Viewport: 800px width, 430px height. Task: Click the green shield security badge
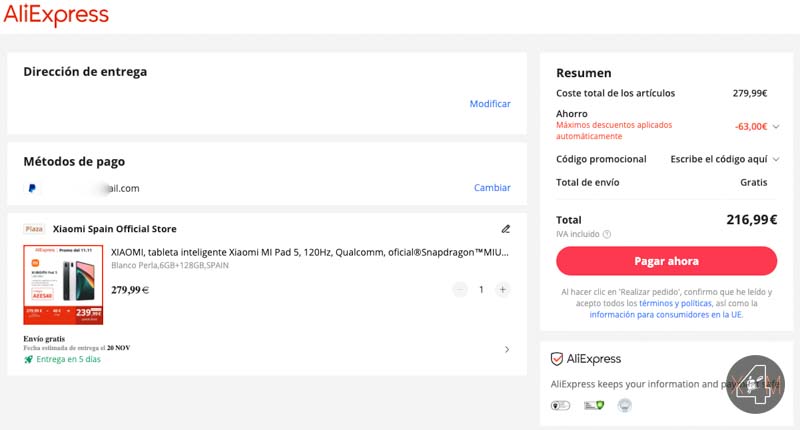pyautogui.click(x=594, y=406)
